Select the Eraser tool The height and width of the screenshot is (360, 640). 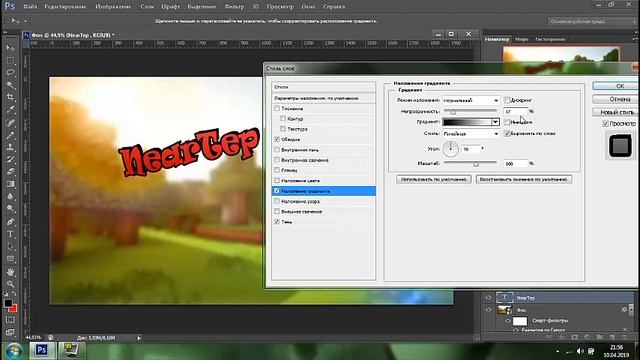click(x=10, y=171)
